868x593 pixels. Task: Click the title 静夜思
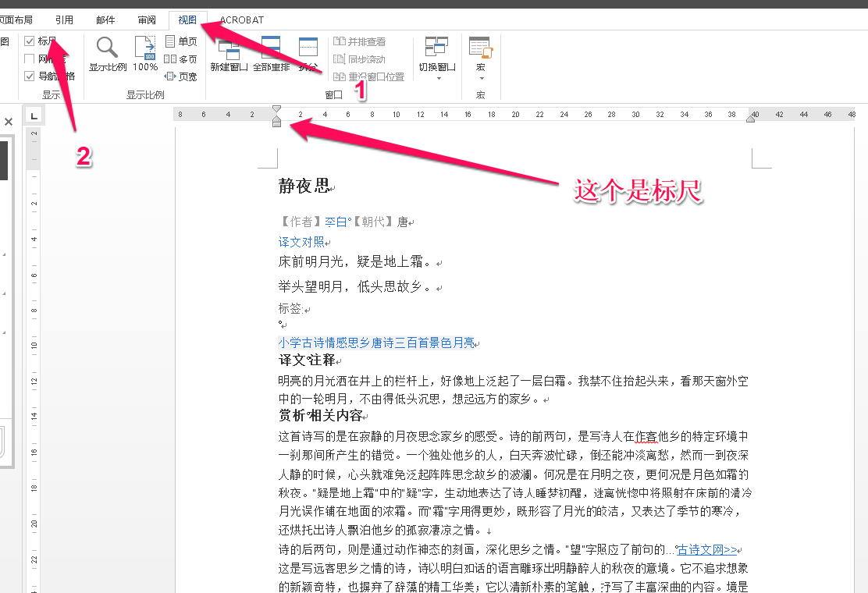[x=304, y=186]
